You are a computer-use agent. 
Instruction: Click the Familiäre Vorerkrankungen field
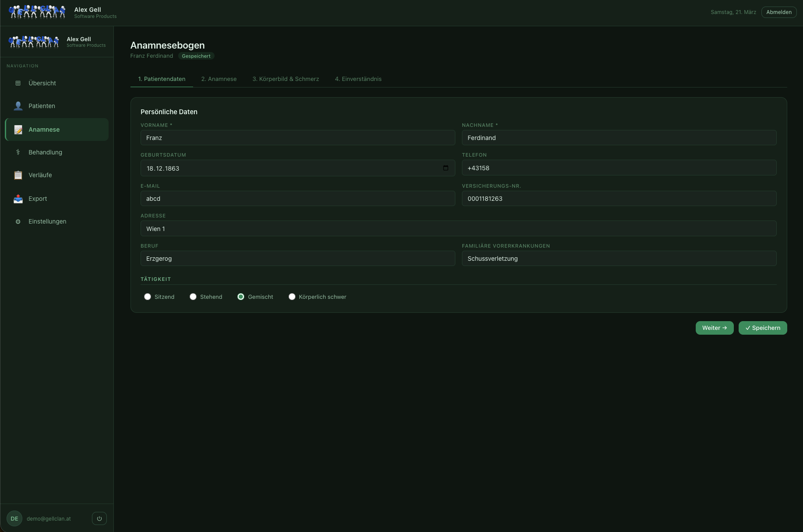619,259
